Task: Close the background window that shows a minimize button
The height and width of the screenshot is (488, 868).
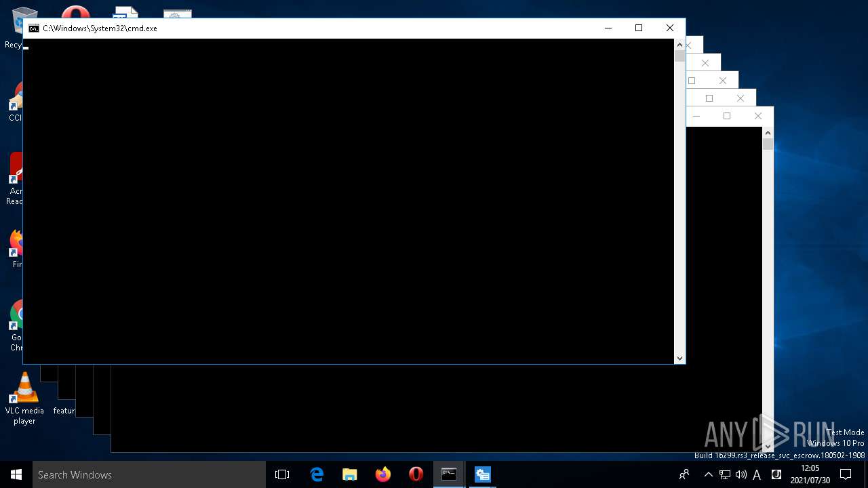Action: click(x=758, y=116)
